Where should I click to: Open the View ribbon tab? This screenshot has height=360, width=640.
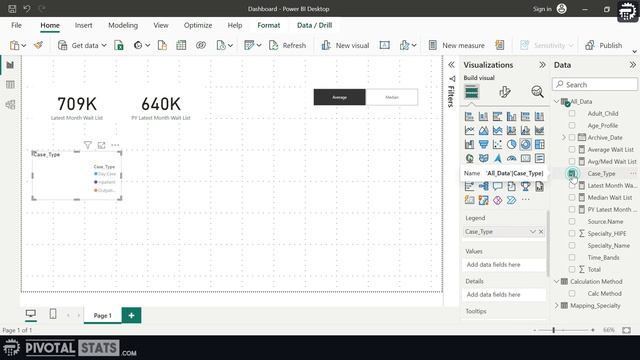161,25
